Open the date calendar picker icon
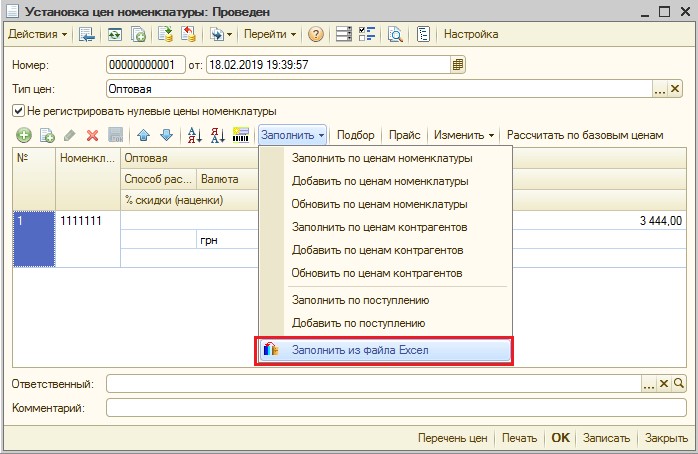Viewport: 698px width, 454px height. point(457,65)
